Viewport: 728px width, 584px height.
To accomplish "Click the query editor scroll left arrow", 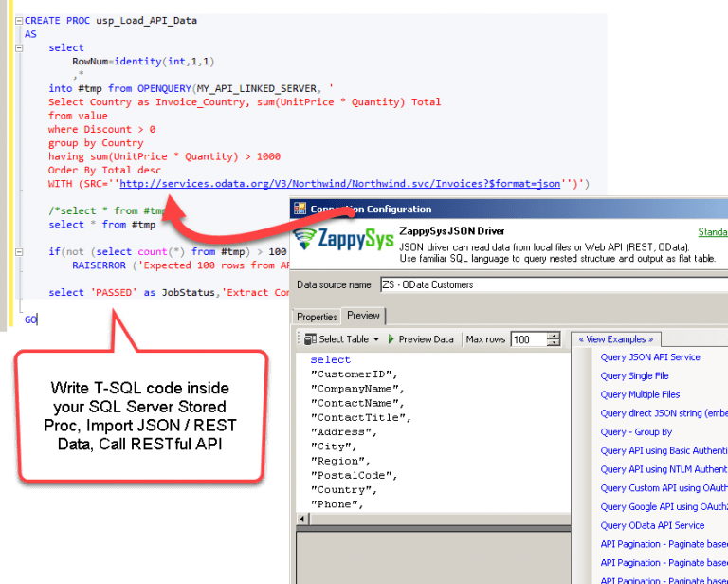I will pos(302,519).
